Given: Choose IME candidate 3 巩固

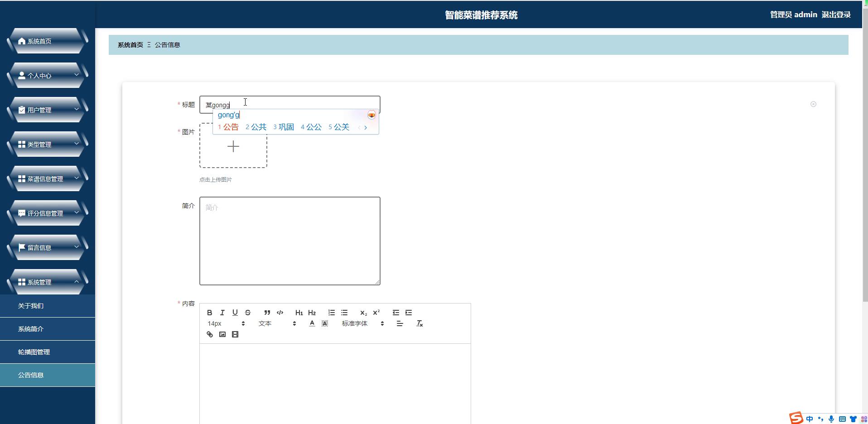Looking at the screenshot, I should click(284, 127).
